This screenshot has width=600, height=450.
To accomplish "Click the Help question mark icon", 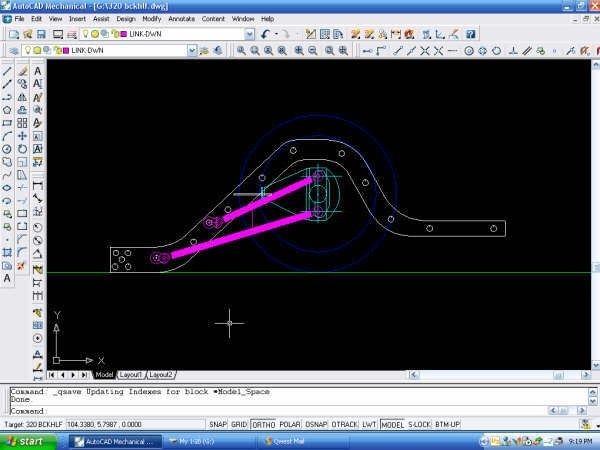I will [470, 34].
